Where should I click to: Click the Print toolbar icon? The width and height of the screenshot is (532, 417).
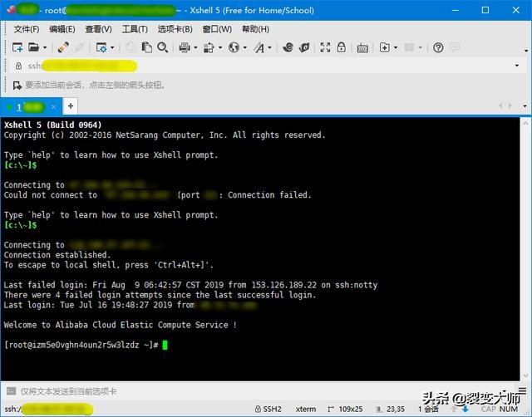[185, 47]
